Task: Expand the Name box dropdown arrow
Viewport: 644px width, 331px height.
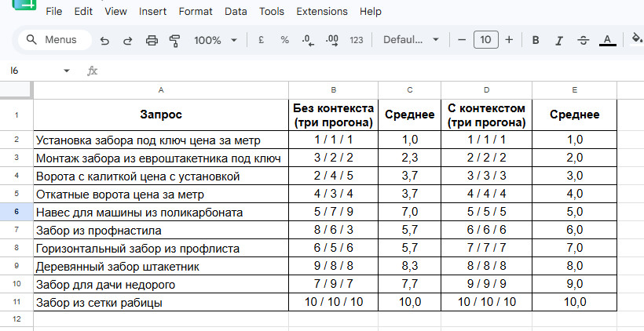Action: pos(67,71)
